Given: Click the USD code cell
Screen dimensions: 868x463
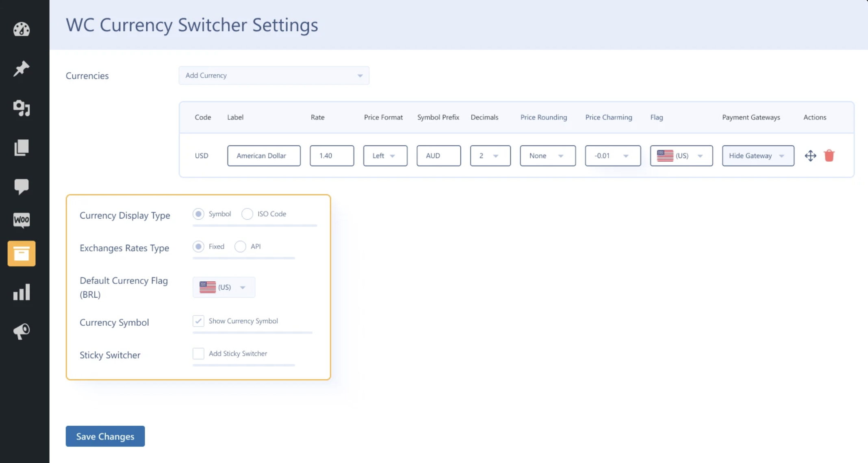Looking at the screenshot, I should (202, 156).
